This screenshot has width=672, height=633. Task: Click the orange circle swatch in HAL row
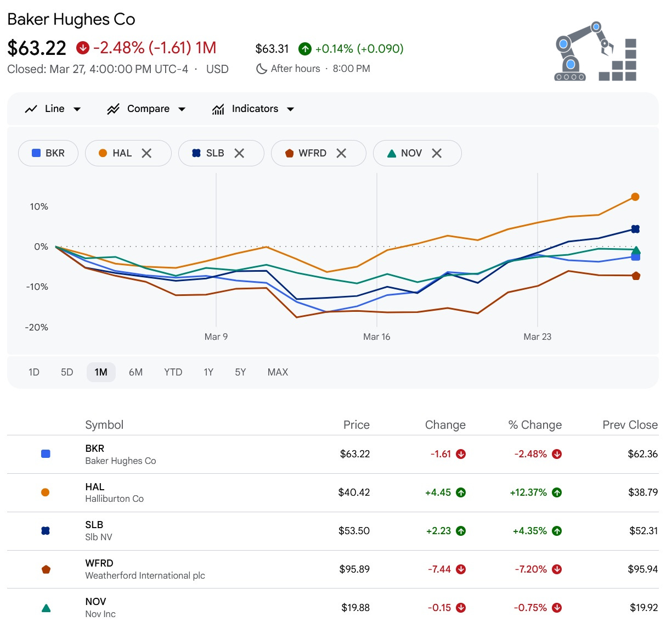[46, 492]
